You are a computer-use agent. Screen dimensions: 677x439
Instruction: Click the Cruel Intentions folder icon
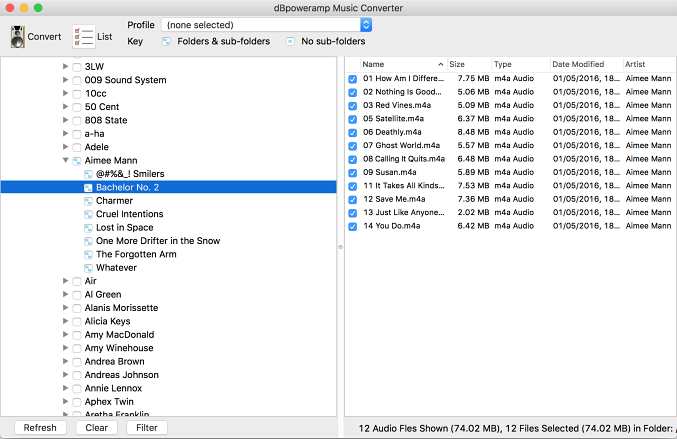[x=88, y=214]
